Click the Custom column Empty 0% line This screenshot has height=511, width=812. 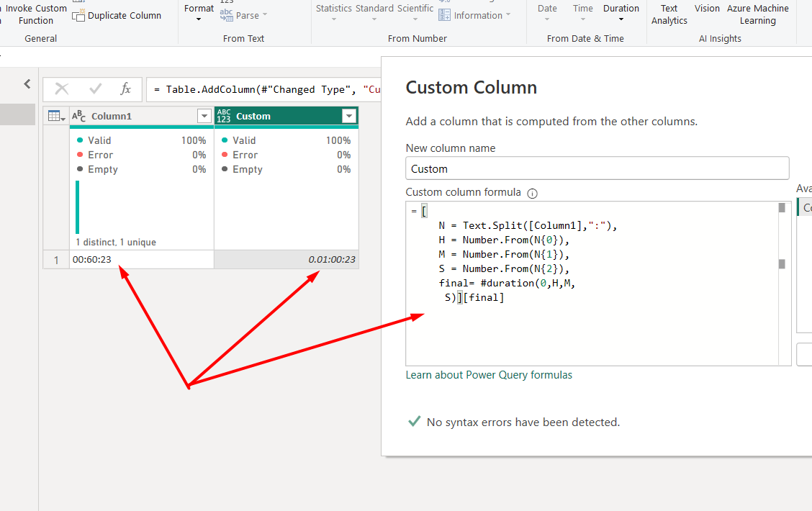(x=286, y=169)
